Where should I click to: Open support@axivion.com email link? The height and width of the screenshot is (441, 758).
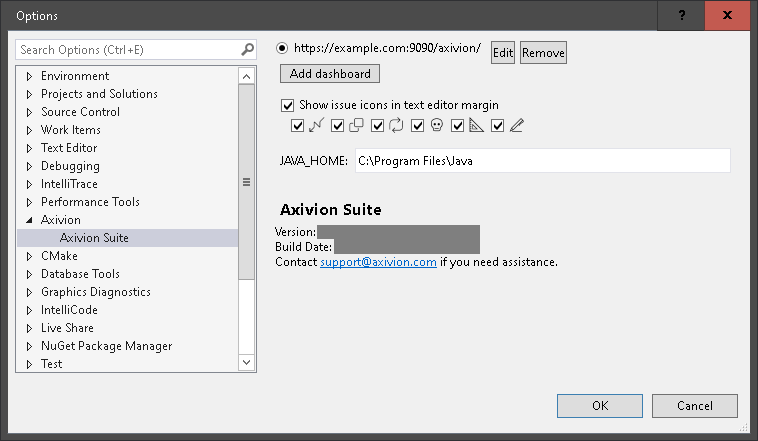(378, 262)
